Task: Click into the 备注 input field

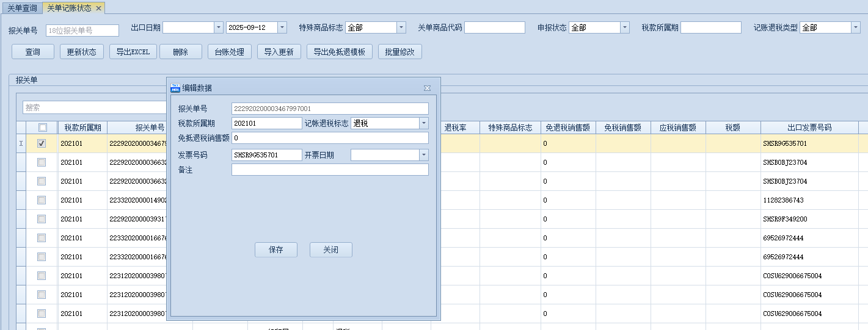Action: (x=330, y=170)
